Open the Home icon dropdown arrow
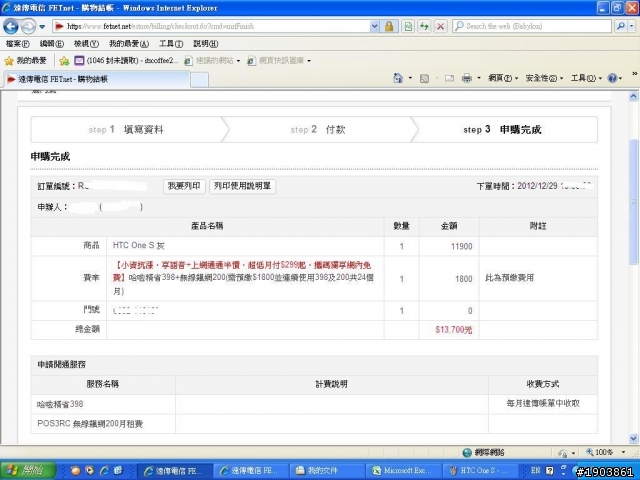This screenshot has height=480, width=640. click(410, 78)
